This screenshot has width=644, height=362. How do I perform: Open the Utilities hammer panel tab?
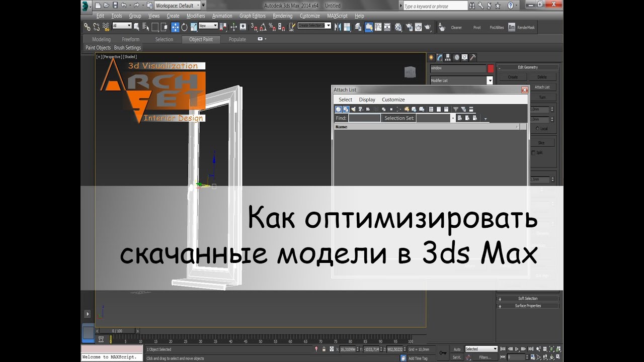click(472, 57)
